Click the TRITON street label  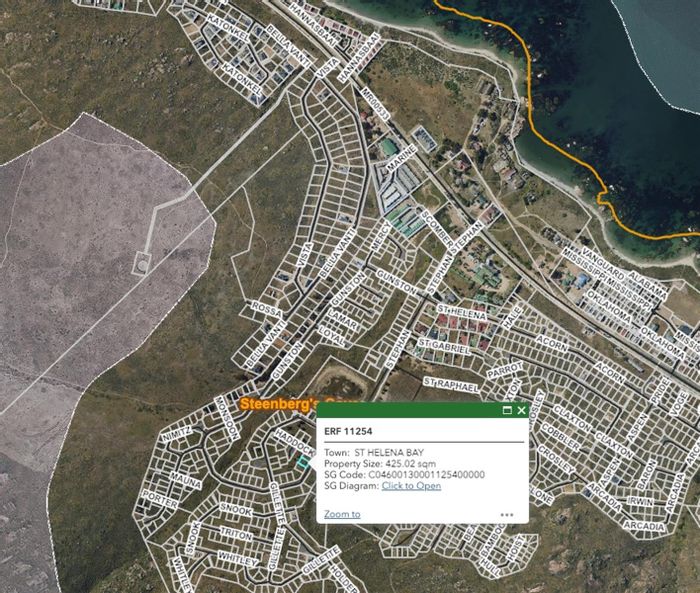point(236,534)
